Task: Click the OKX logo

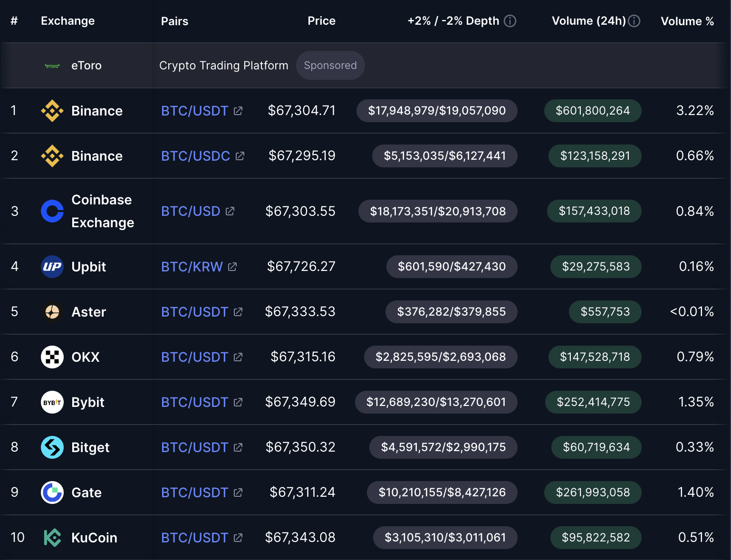Action: [x=52, y=357]
